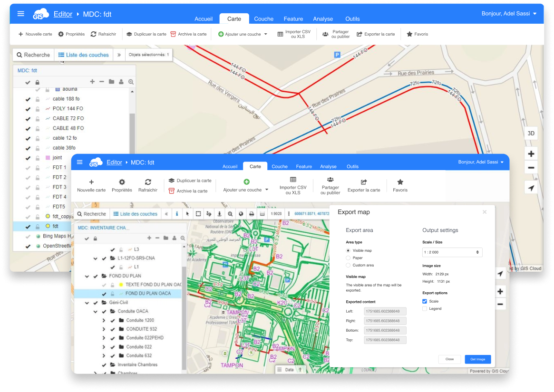Zoom out with minus button on back map
554x392 pixels.
click(531, 168)
